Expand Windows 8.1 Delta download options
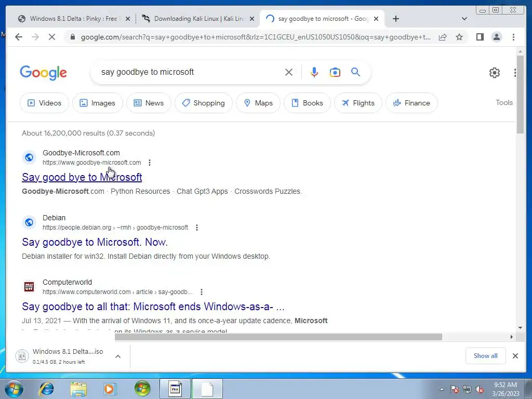 pos(118,356)
